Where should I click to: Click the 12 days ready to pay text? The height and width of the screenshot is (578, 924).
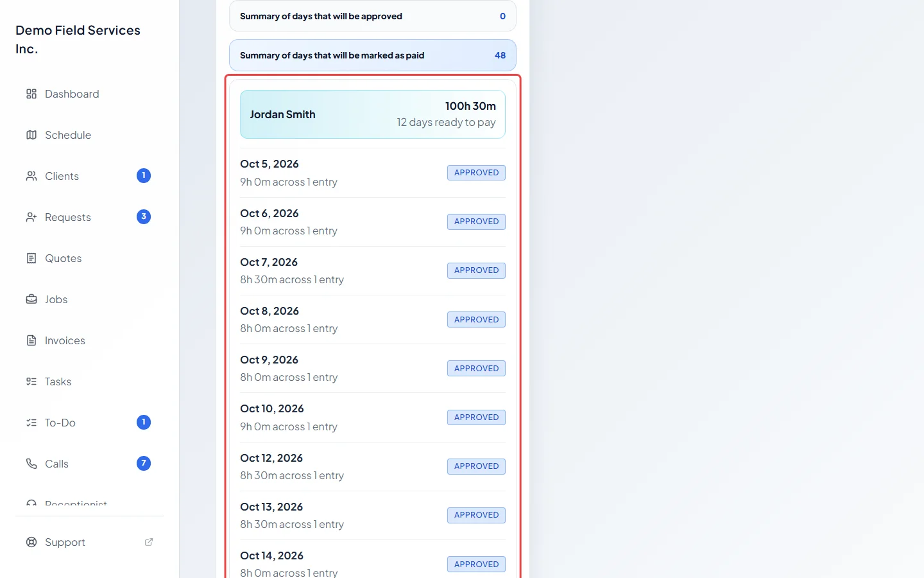pos(446,123)
